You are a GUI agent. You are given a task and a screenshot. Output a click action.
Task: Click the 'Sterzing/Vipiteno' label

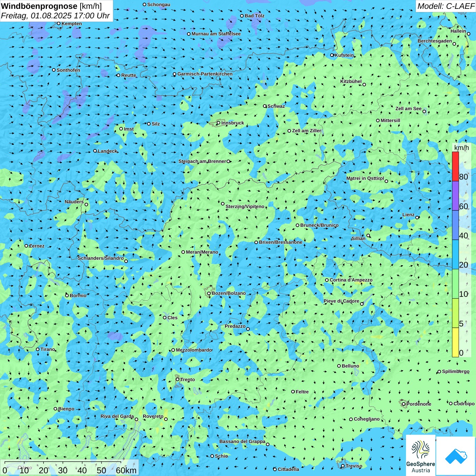coord(245,206)
